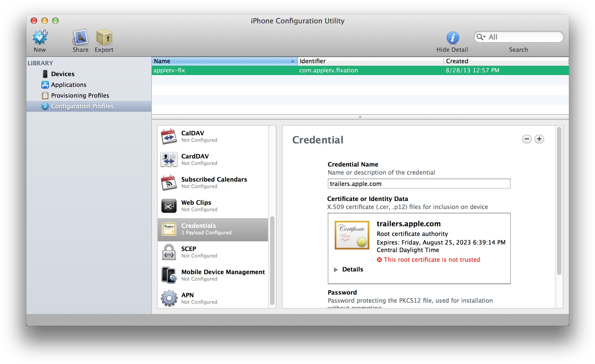Click the Export label

point(104,50)
